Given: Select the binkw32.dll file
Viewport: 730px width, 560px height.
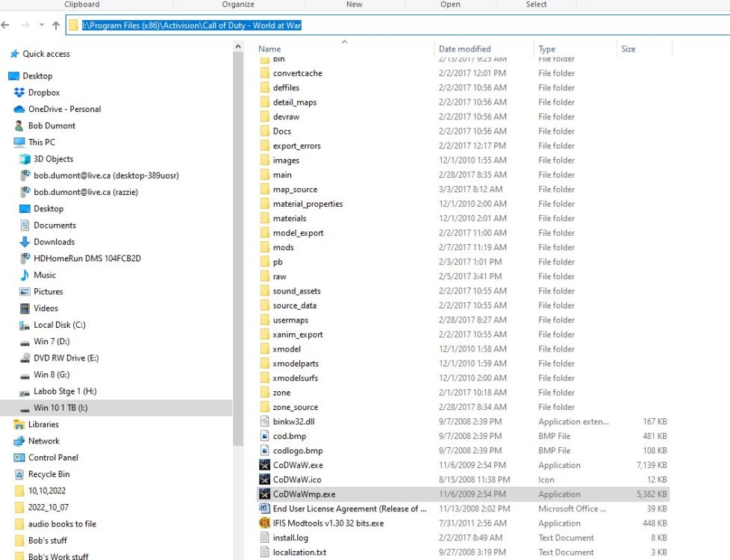Looking at the screenshot, I should [x=292, y=421].
